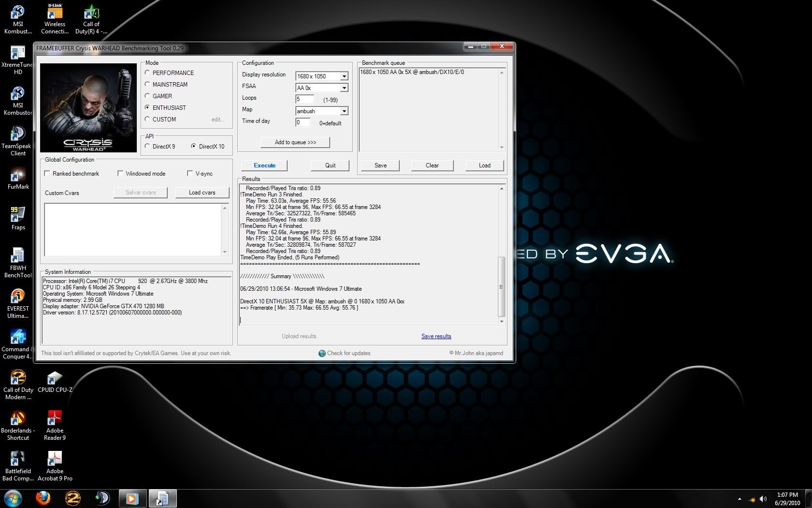Click the Load cvars button
The width and height of the screenshot is (812, 508).
202,193
